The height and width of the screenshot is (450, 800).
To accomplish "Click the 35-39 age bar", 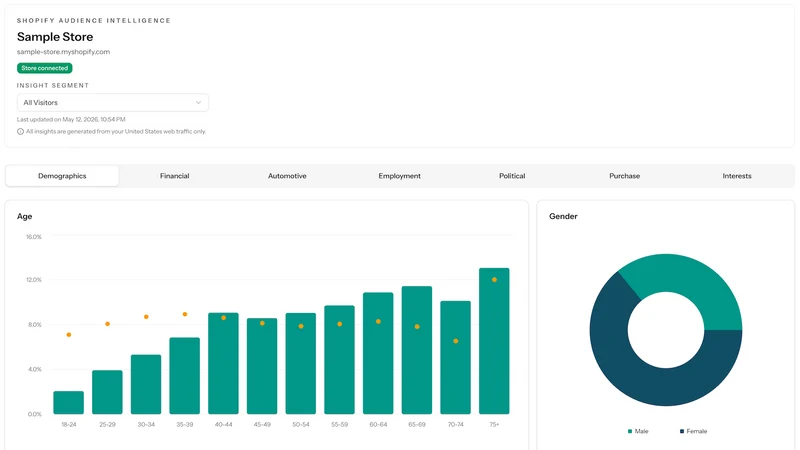I will click(185, 376).
